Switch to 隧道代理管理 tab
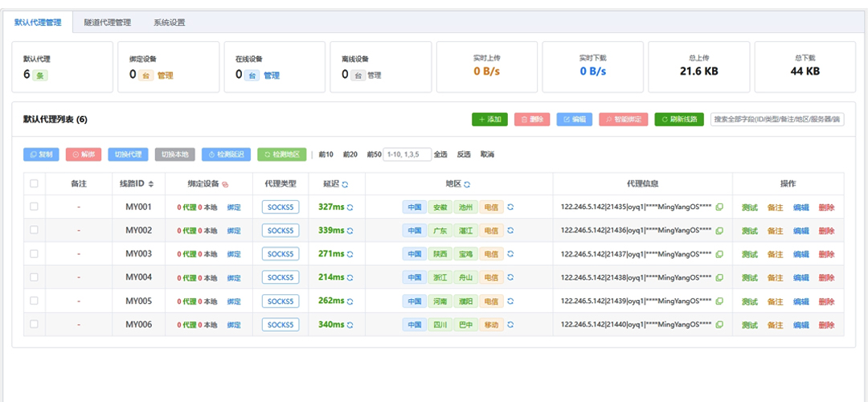This screenshot has height=402, width=868. (108, 23)
